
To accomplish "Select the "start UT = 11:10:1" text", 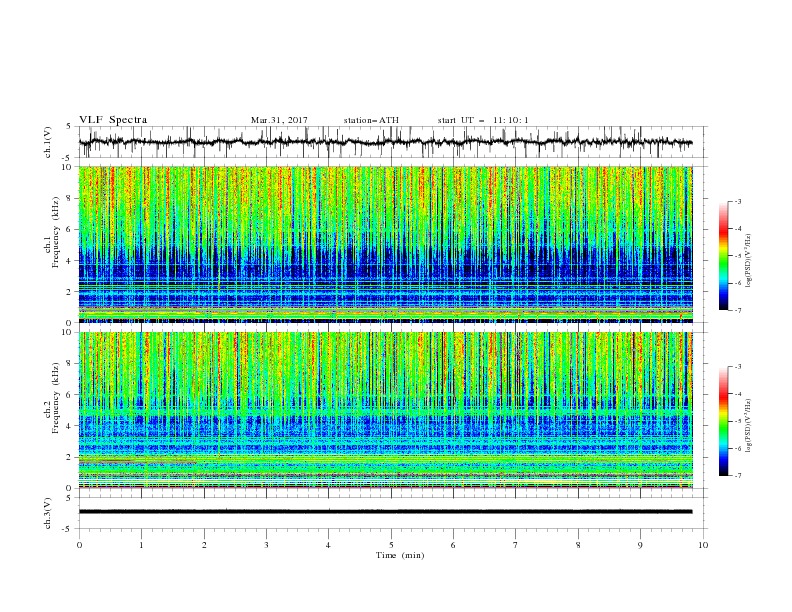I will (x=483, y=120).
